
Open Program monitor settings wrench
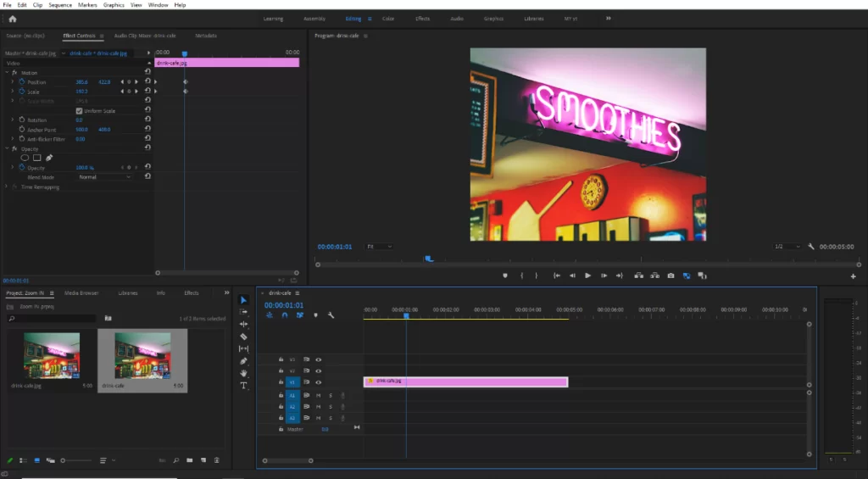[811, 247]
